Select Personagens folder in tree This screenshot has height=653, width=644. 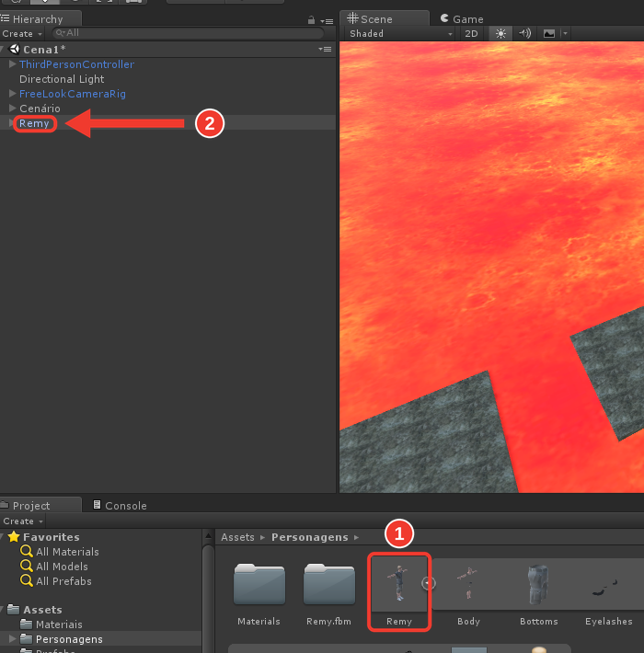coord(69,639)
